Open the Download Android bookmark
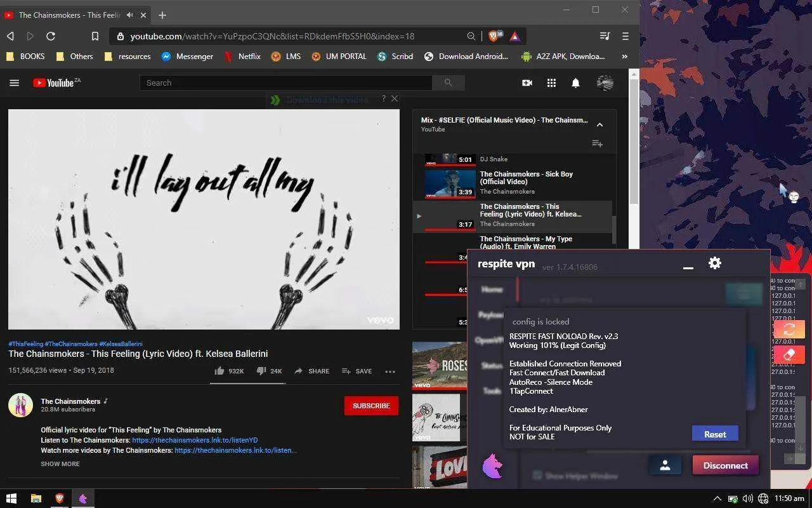Screen dimensions: 812x508 [x=466, y=57]
